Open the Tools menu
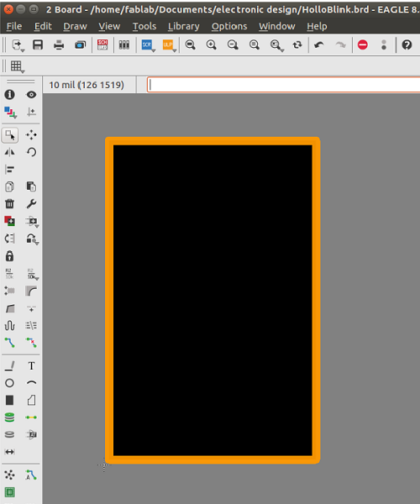This screenshot has height=504, width=420. click(x=144, y=26)
